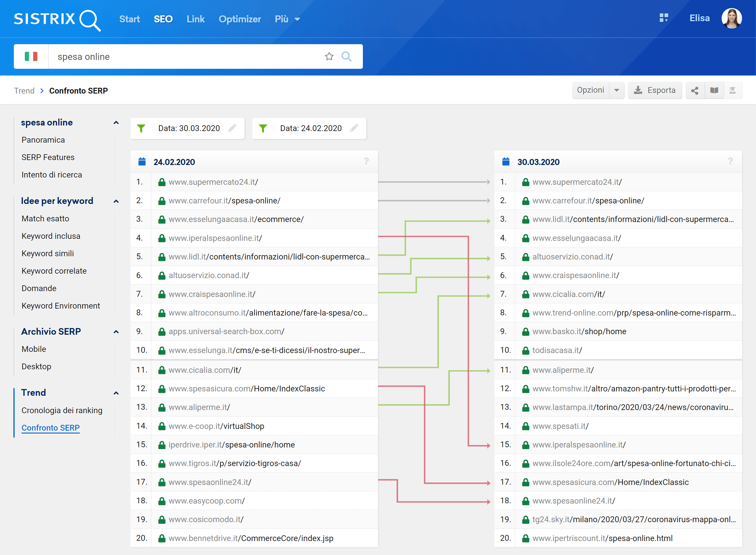This screenshot has height=555, width=756.
Task: Open Keyword Environment
Action: [61, 306]
